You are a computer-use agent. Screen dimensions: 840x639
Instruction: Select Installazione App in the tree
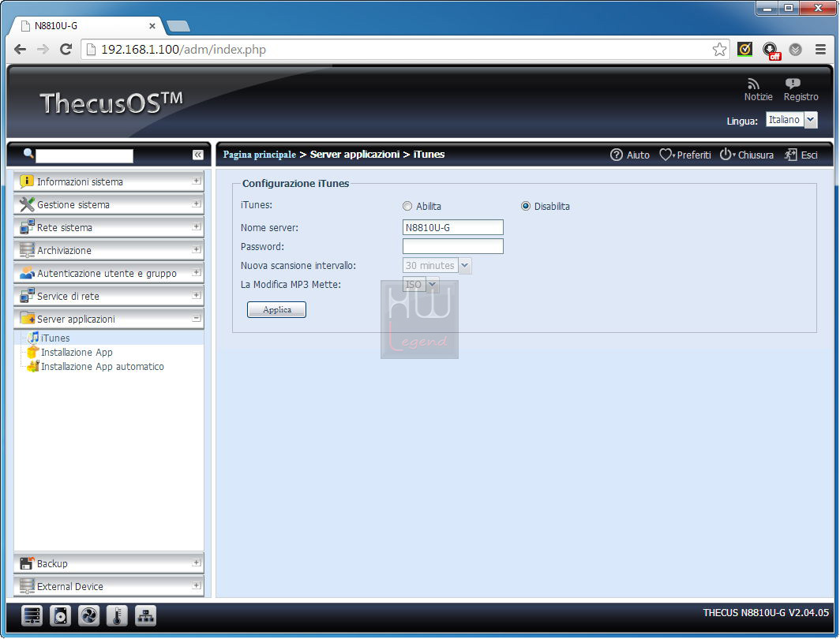77,352
